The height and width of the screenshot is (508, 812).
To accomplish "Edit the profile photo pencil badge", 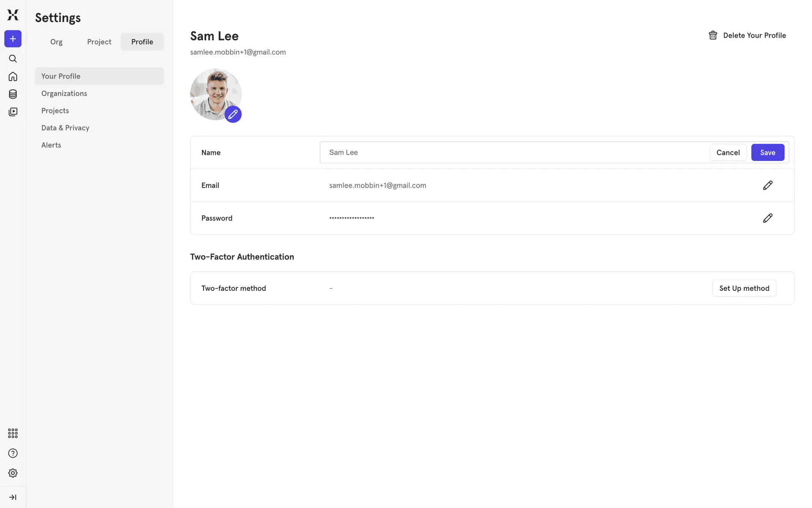I will point(233,114).
